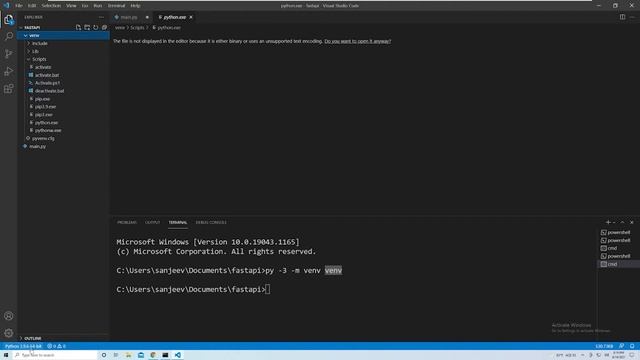This screenshot has height=360, width=640.
Task: Open Visual Studio Code from taskbar
Action: (x=178, y=355)
